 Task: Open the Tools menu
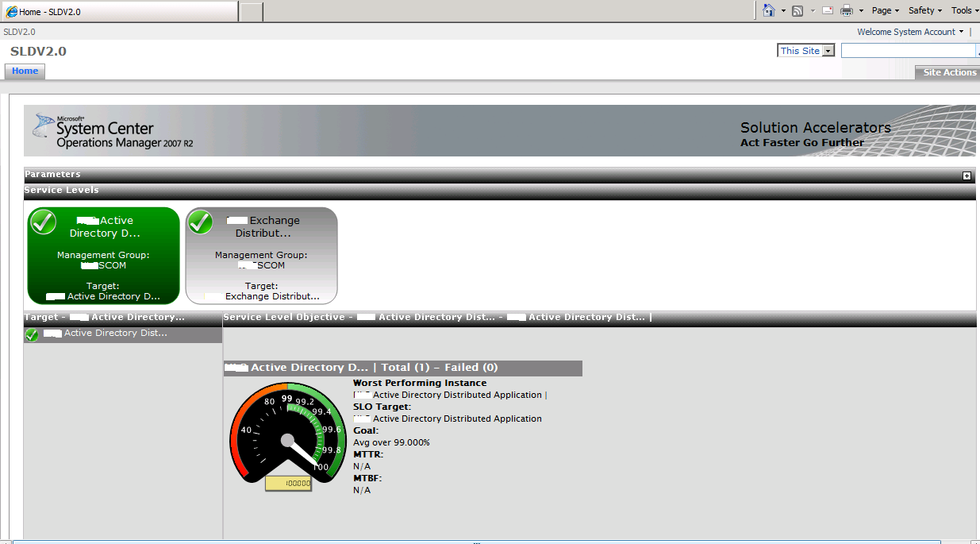pos(963,10)
